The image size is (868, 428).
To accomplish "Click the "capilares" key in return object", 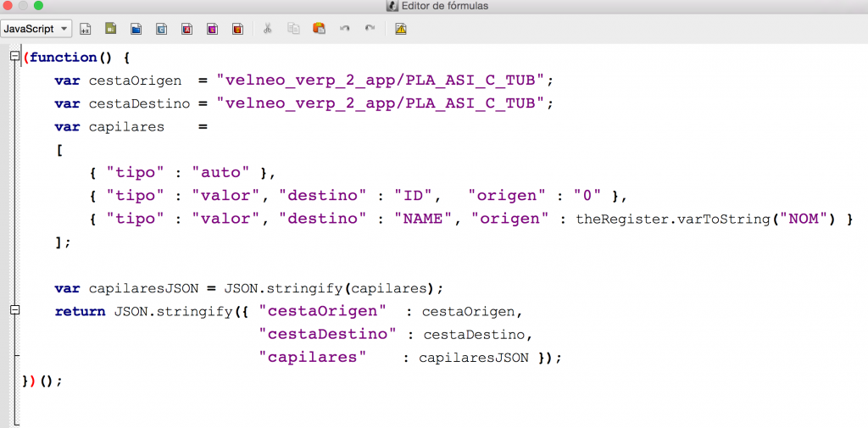I will [x=314, y=358].
